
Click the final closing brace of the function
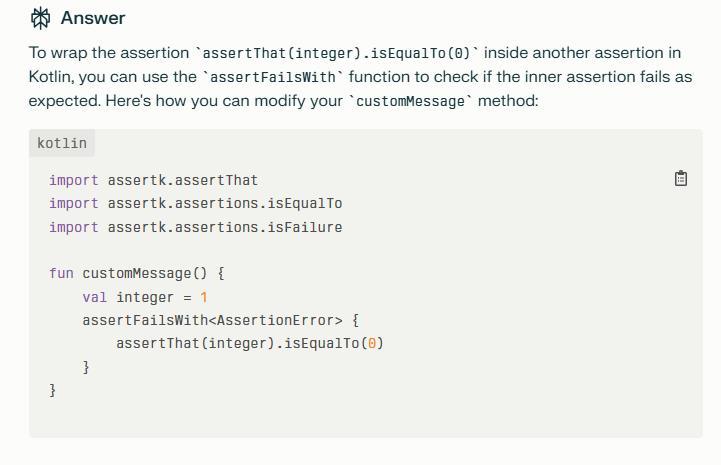(x=53, y=390)
